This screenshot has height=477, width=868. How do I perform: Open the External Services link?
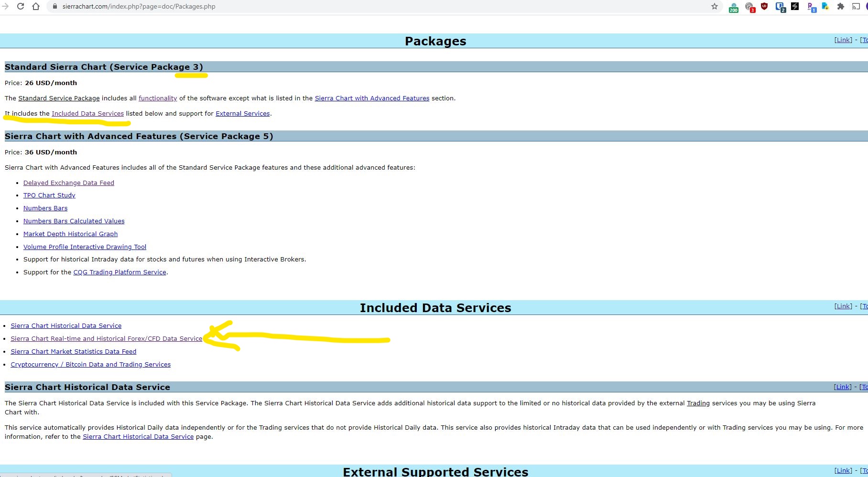[243, 114]
